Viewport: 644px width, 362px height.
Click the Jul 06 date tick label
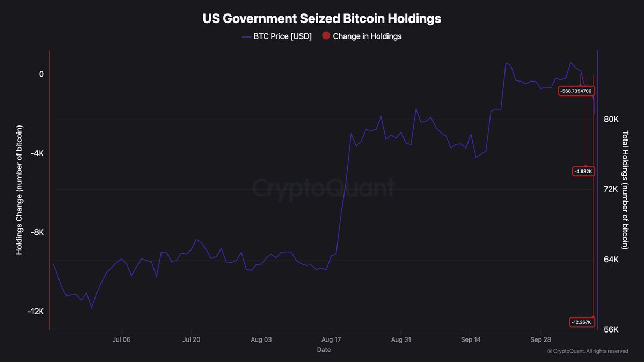tap(122, 339)
